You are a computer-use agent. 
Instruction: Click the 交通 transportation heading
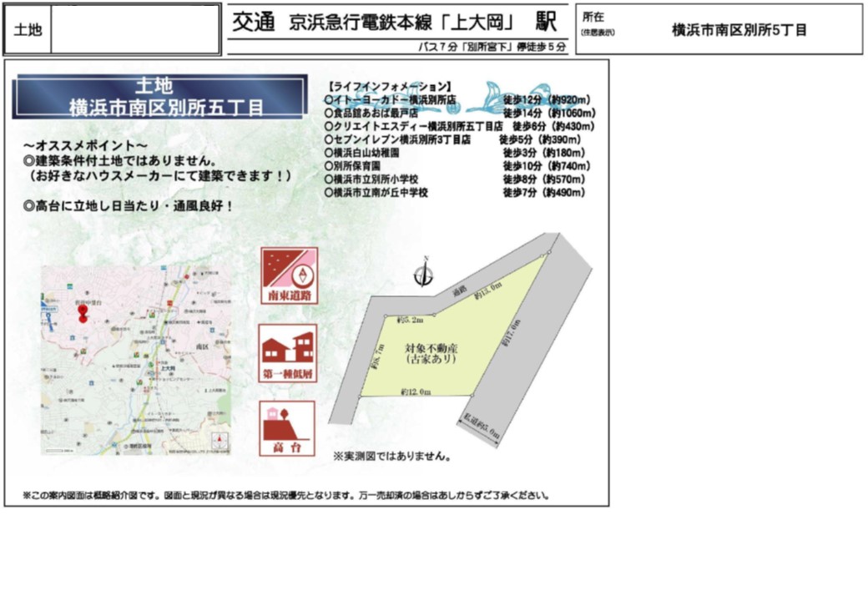pos(253,23)
